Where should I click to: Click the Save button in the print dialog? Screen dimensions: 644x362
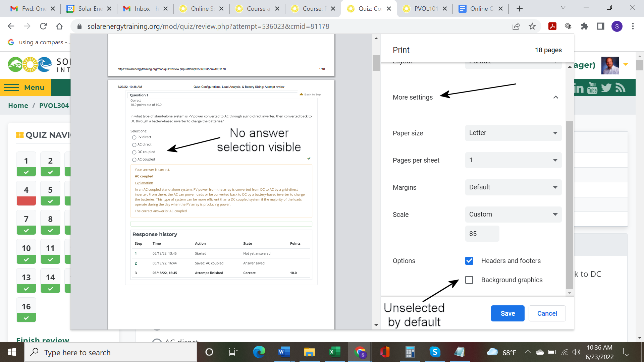pyautogui.click(x=507, y=313)
